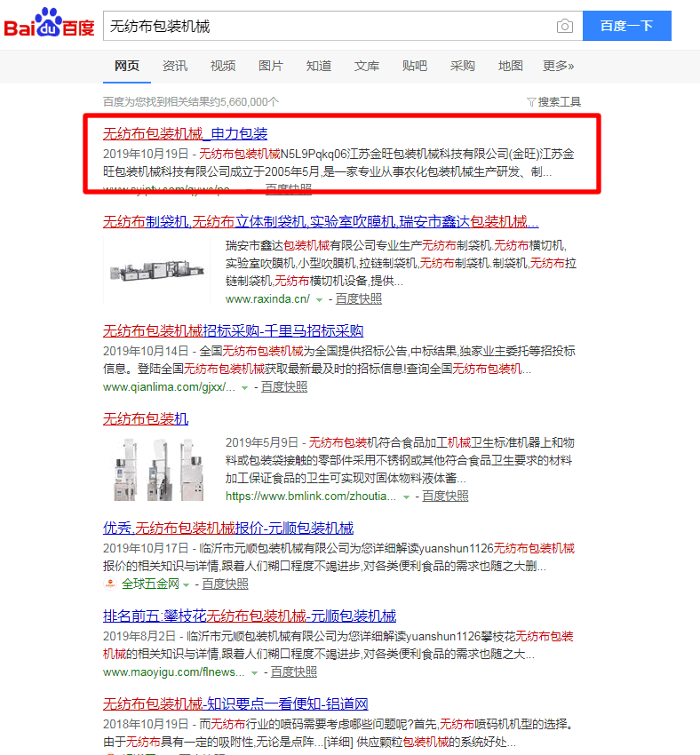
Task: Expand dropdown arrow next to 全球五金网
Action: pyautogui.click(x=187, y=585)
